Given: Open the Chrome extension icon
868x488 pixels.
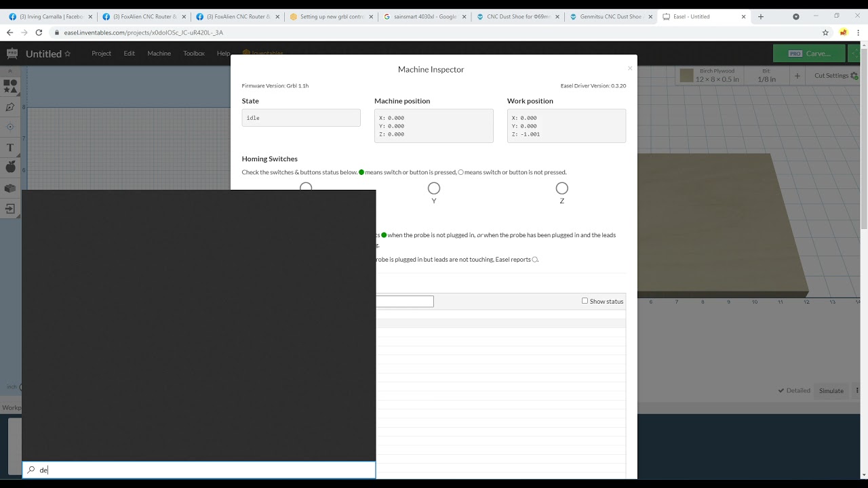Looking at the screenshot, I should coord(843,33).
